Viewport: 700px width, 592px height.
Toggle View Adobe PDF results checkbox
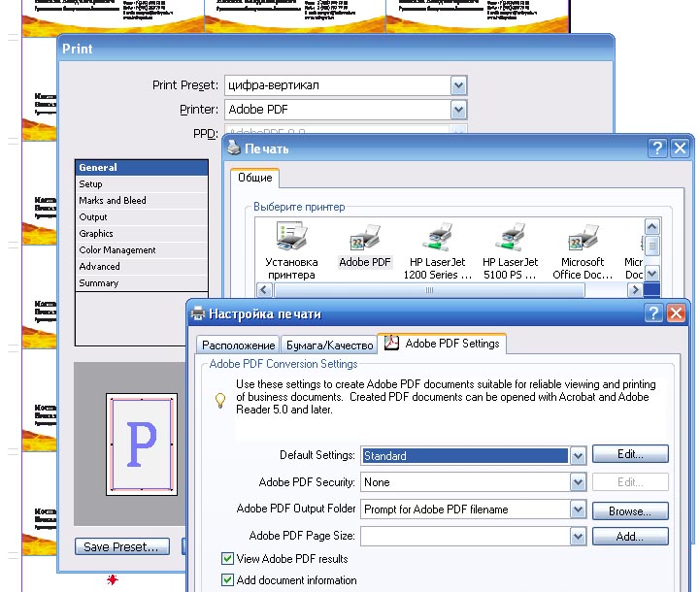227,559
